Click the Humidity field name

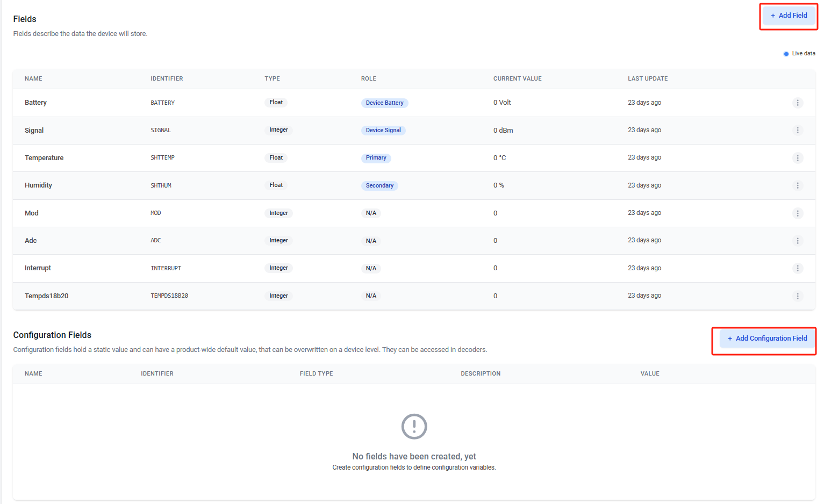[x=38, y=185]
